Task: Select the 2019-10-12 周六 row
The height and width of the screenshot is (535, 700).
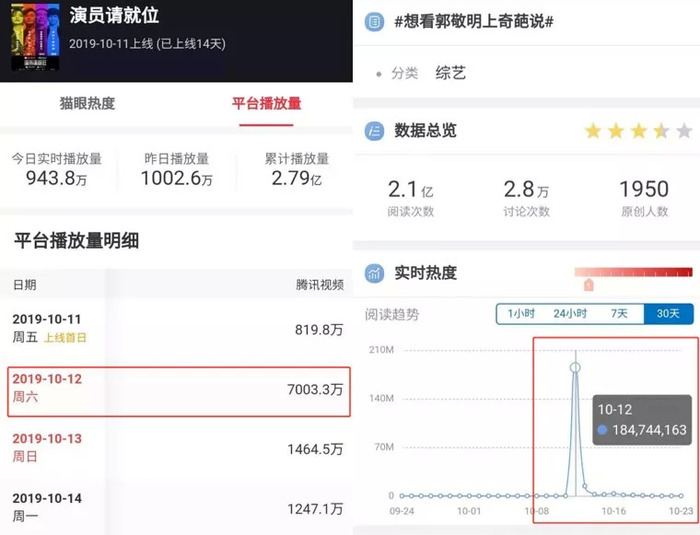Action: 179,392
